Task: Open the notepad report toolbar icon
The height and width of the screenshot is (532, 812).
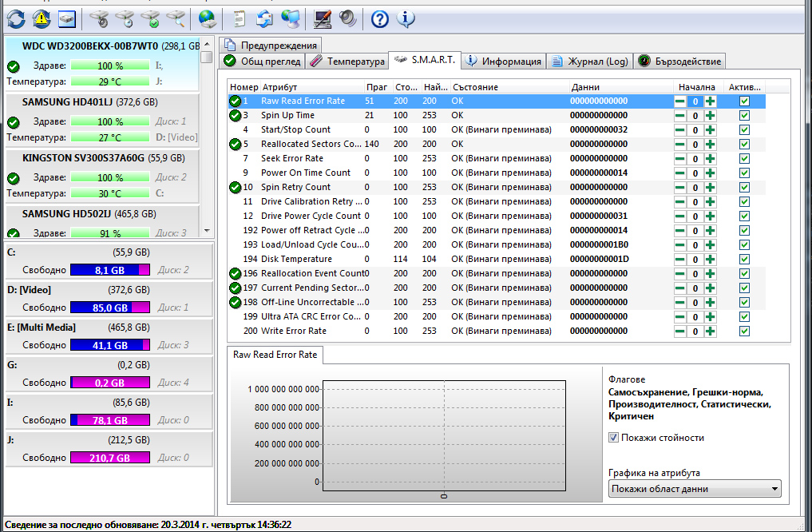Action: click(x=239, y=19)
